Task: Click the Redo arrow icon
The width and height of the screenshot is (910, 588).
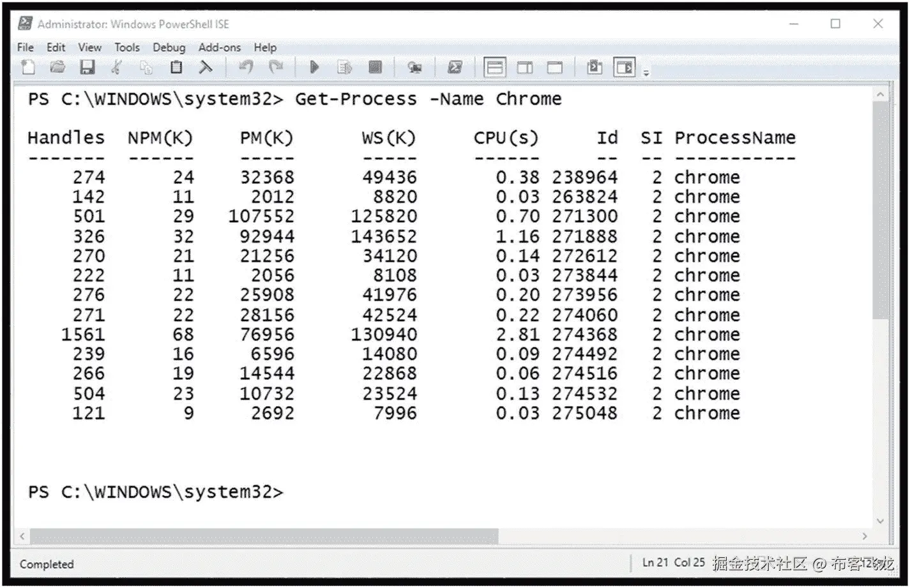Action: (276, 67)
